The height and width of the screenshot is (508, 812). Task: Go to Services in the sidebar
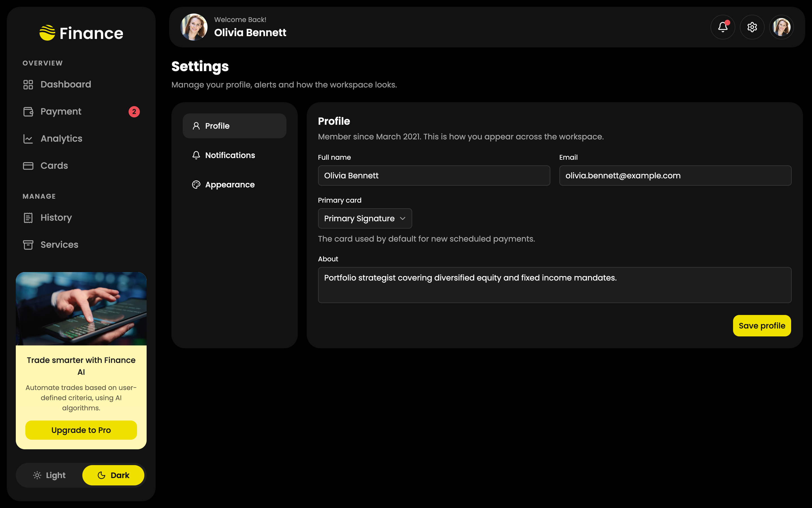[81, 245]
